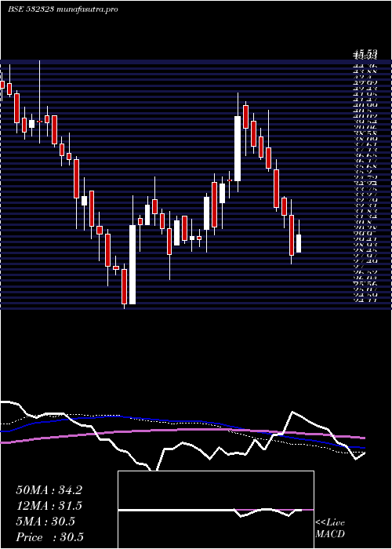
Task: Click the BSE 532323 munafasutra.pro header text
Action: point(63,9)
